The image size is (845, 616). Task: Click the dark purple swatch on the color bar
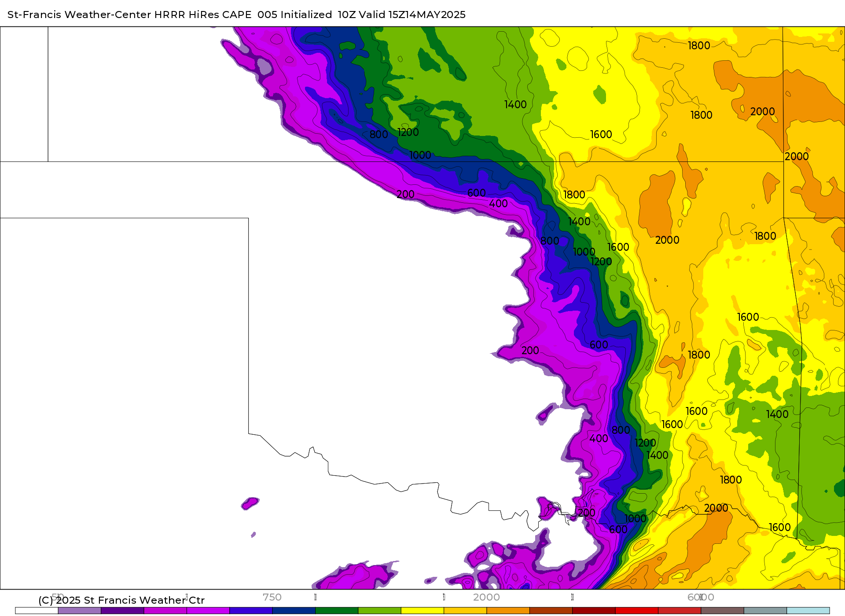click(122, 611)
